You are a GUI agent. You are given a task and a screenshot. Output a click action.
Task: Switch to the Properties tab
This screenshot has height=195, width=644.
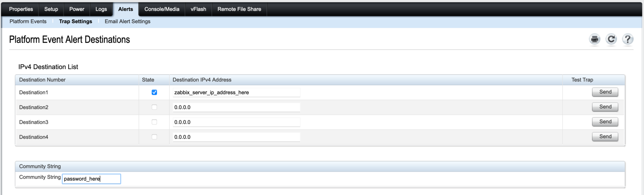point(21,9)
